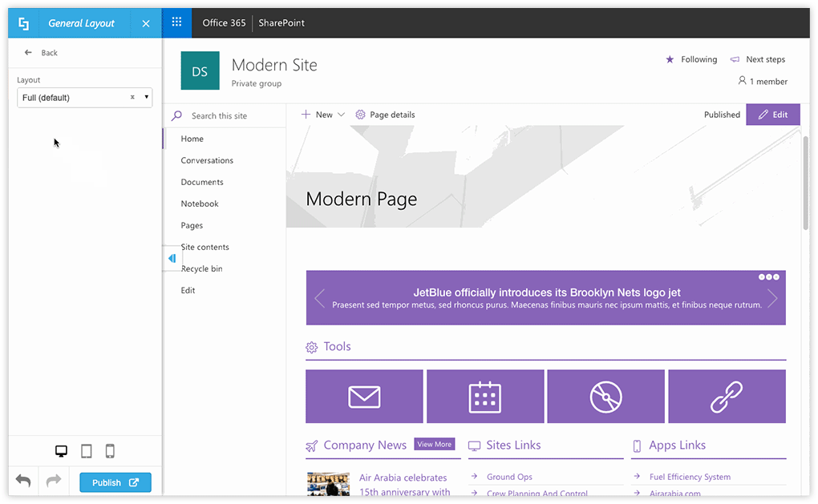Click the Modern Page title text
This screenshot has height=504, width=818.
point(362,199)
